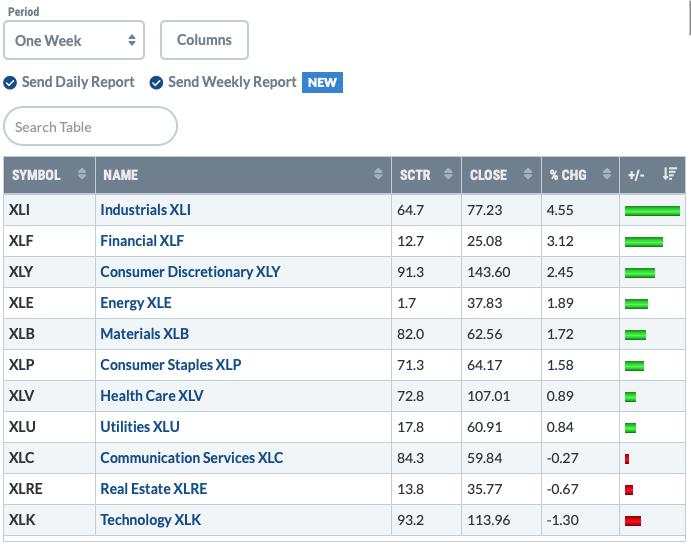This screenshot has width=691, height=547.
Task: Open the Energy XLE link
Action: click(136, 303)
